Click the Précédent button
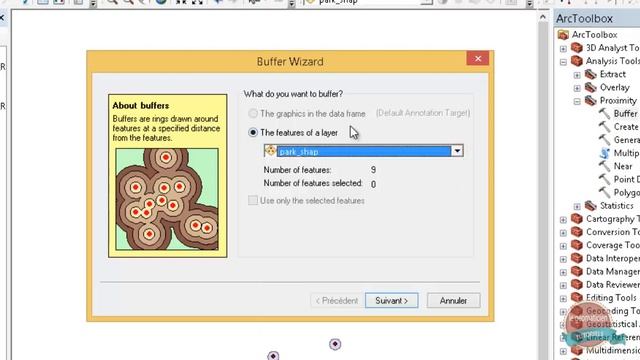 coord(336,300)
